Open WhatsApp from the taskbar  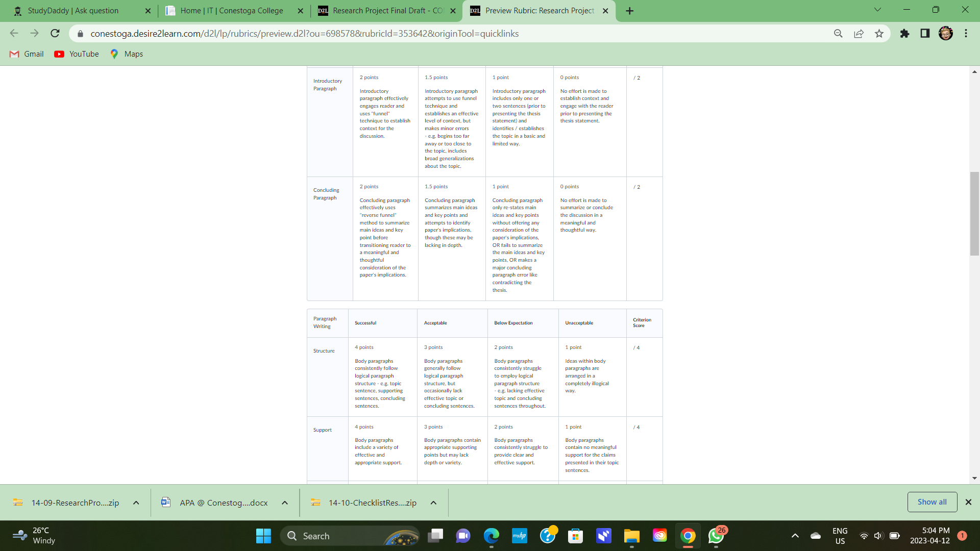tap(716, 536)
